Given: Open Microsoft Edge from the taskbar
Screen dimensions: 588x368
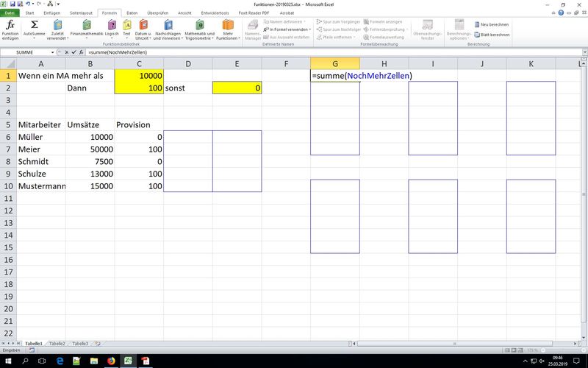Looking at the screenshot, I should tap(60, 361).
